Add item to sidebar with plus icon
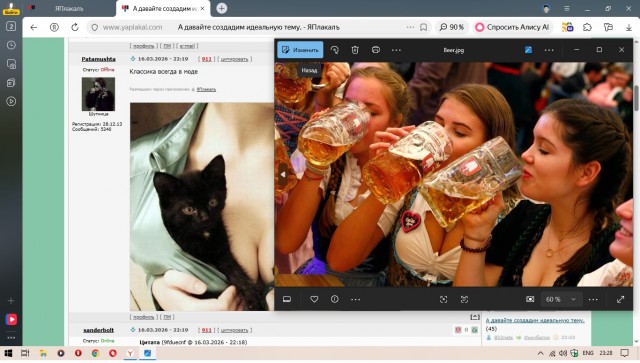Viewport: 640px width, 363px height. [11, 301]
